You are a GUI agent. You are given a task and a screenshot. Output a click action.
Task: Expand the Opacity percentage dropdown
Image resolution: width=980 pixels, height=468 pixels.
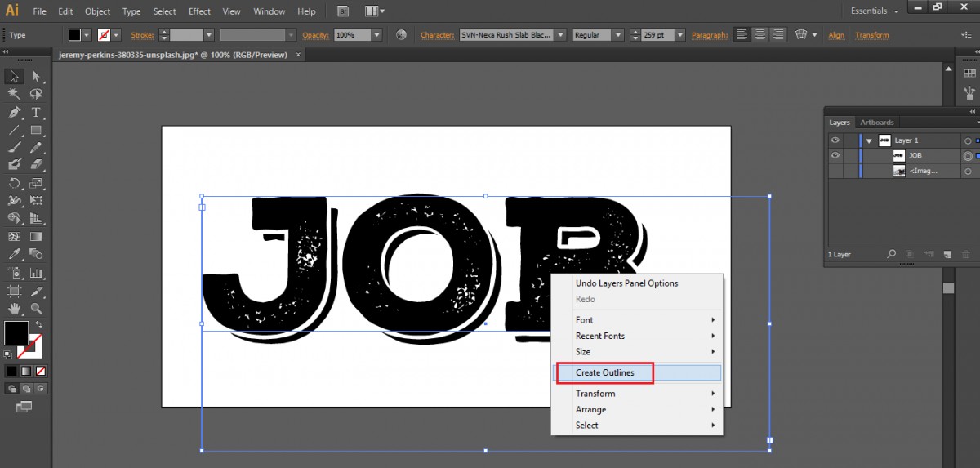click(x=376, y=35)
